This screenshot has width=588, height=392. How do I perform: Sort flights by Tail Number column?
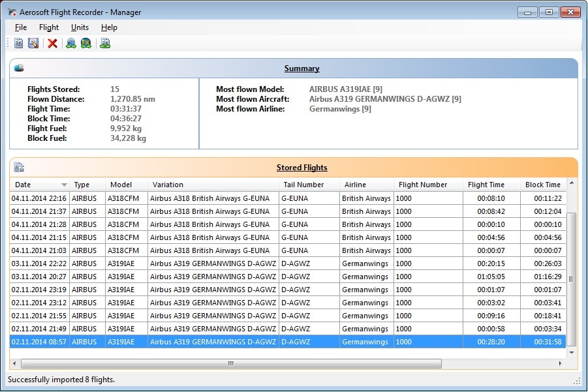pos(302,185)
